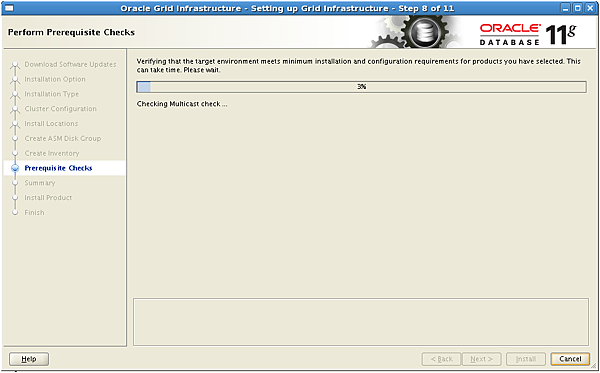The image size is (600, 373).
Task: Select the Summary step
Action: coord(40,183)
